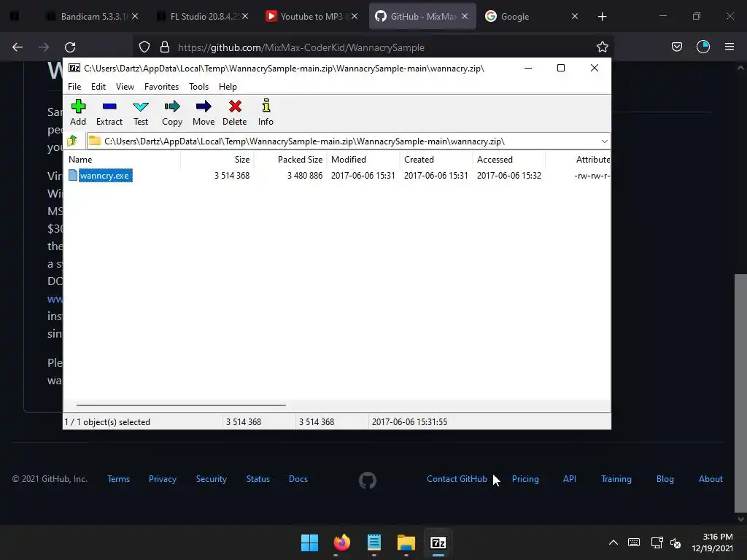Click the 3 514 368 size value in file row
Image resolution: width=747 pixels, height=560 pixels.
point(232,176)
